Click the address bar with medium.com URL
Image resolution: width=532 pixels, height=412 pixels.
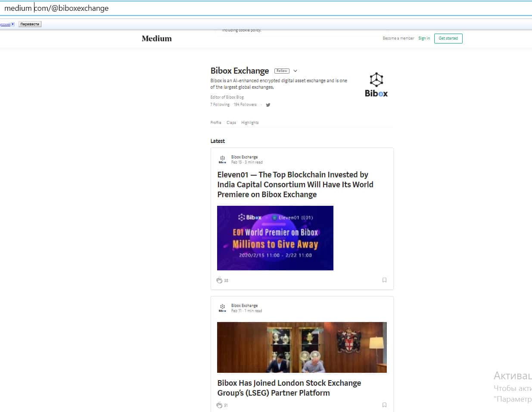(x=266, y=8)
